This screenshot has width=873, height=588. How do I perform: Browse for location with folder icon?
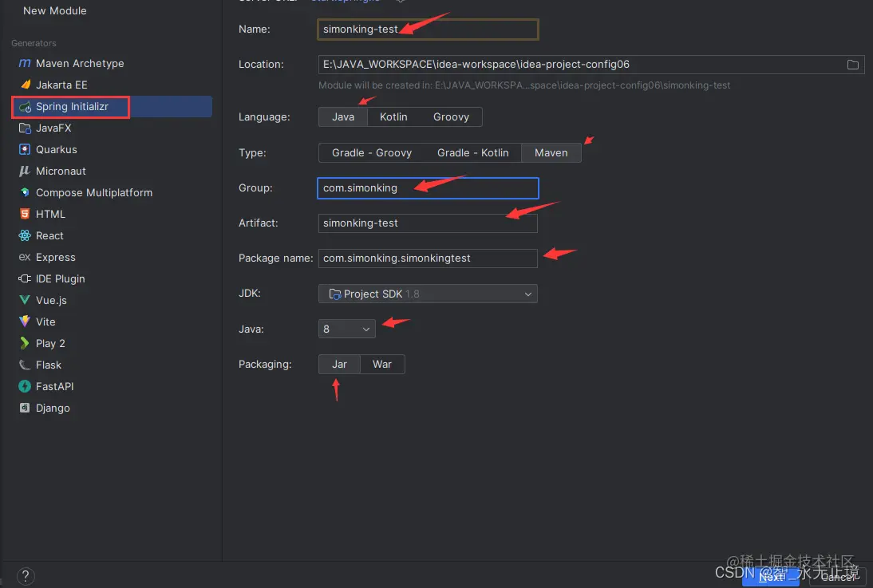[852, 65]
